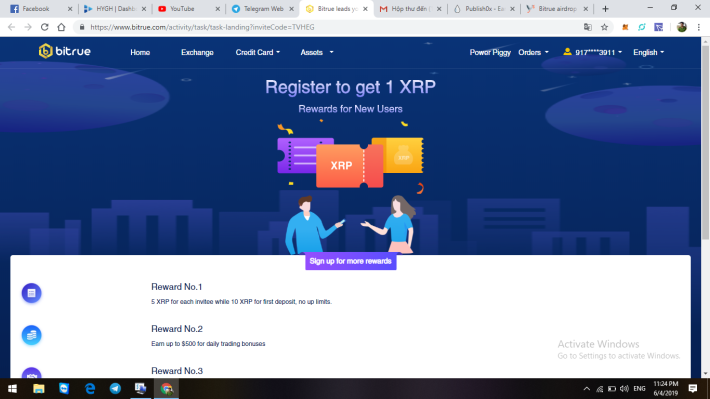Click the browser home icon
The width and height of the screenshot is (710, 399).
coord(61,27)
